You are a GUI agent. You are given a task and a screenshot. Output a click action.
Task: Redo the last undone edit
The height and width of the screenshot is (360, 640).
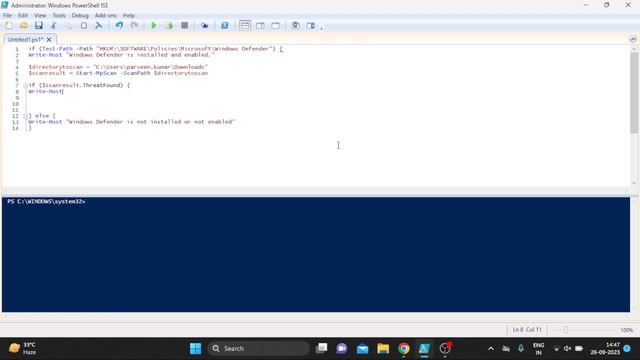[x=134, y=26]
